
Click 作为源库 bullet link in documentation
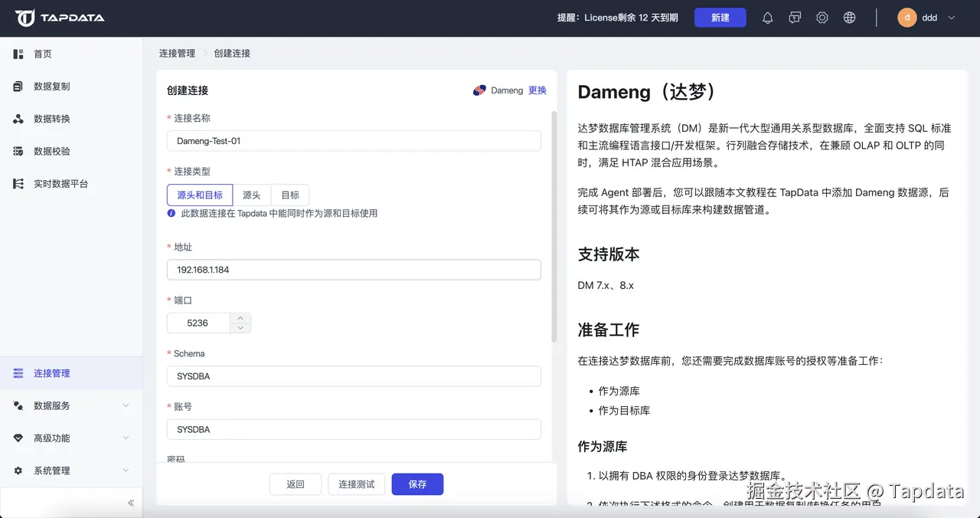[619, 391]
